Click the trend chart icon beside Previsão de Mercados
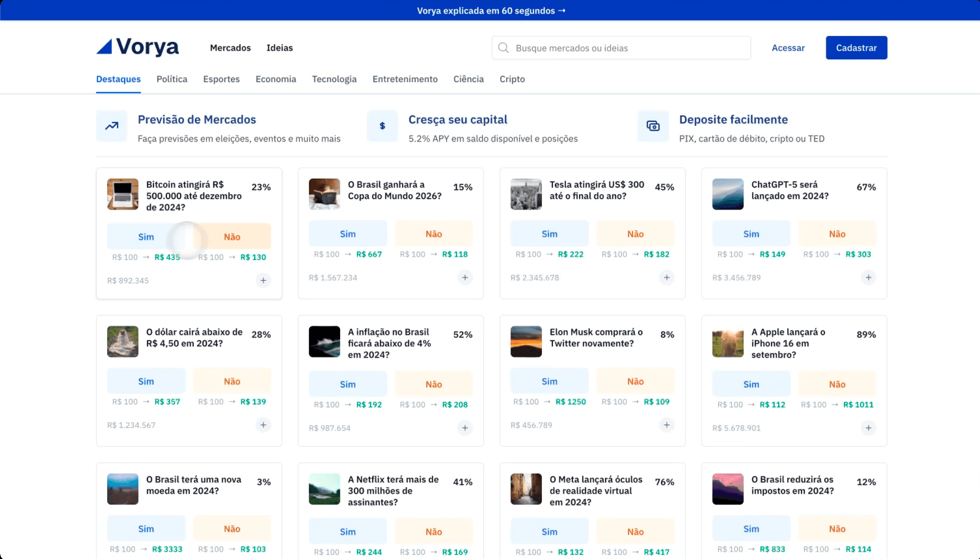 pyautogui.click(x=111, y=126)
